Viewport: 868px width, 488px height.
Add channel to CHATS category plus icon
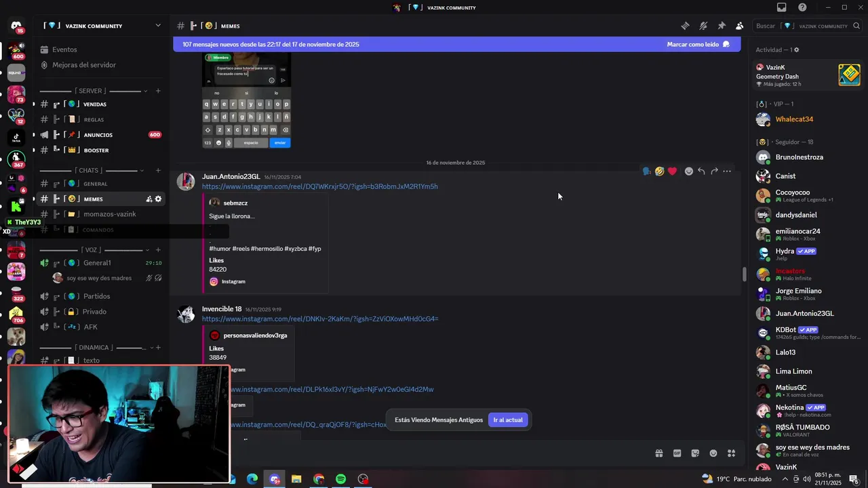coord(158,170)
